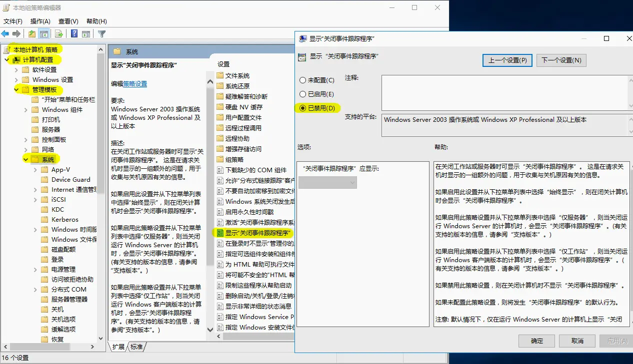633x364 pixels.
Task: Click tree pane horizontal scrollbar right arrow
Action: pos(92,347)
